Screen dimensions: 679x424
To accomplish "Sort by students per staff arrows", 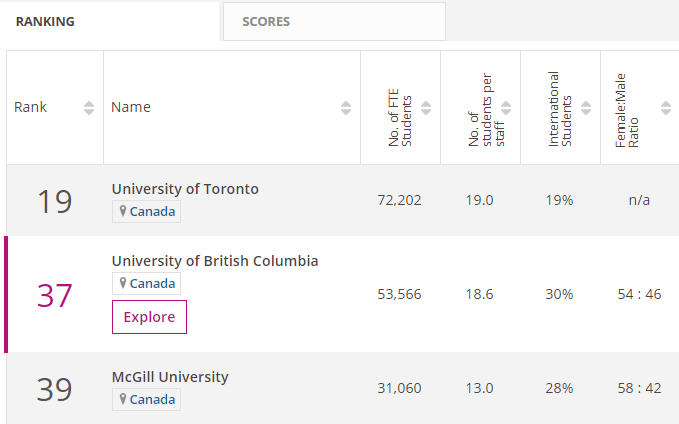I will click(x=506, y=108).
